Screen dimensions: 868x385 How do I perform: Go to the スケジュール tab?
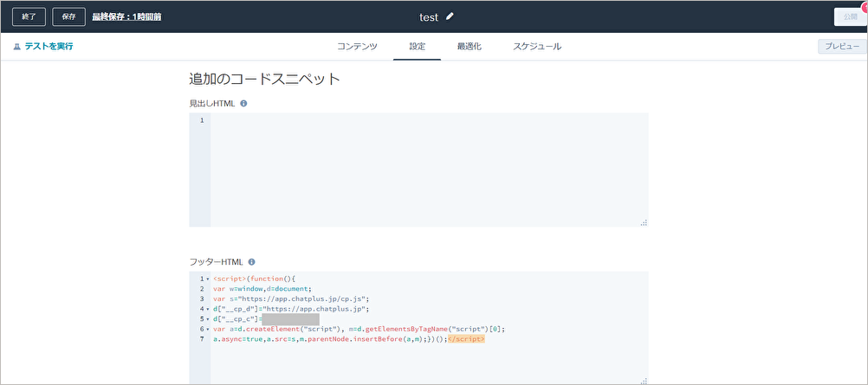pyautogui.click(x=537, y=47)
